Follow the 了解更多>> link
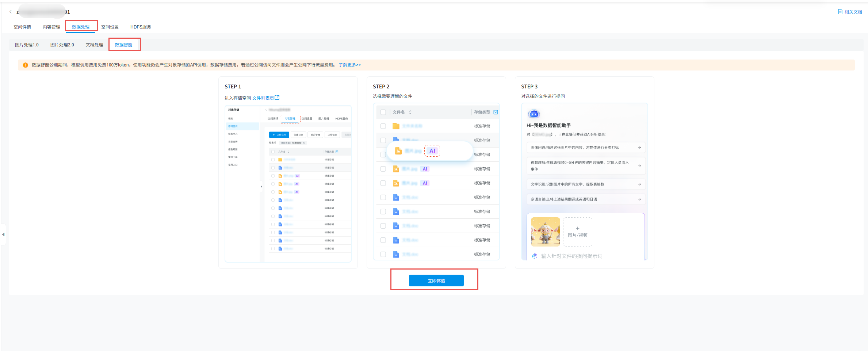The width and height of the screenshot is (868, 351). [x=349, y=65]
